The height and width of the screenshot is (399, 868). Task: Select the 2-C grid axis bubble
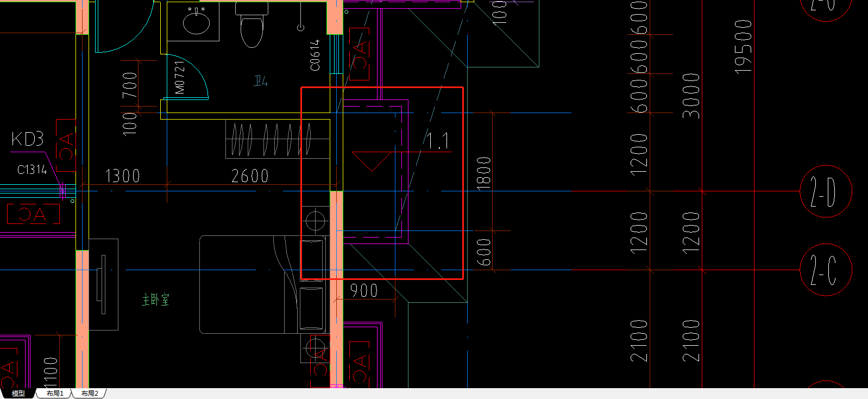point(826,270)
